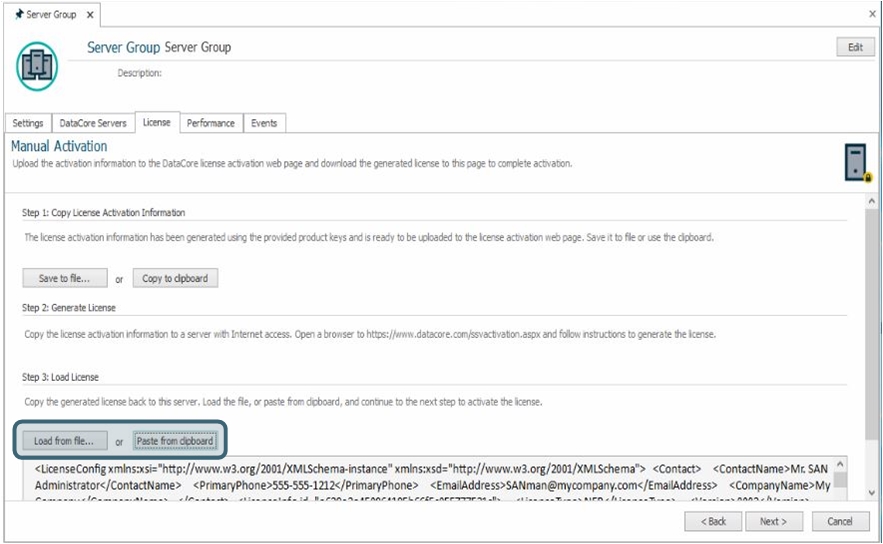
Task: Click the pin icon on Server Group tab
Action: (x=19, y=15)
